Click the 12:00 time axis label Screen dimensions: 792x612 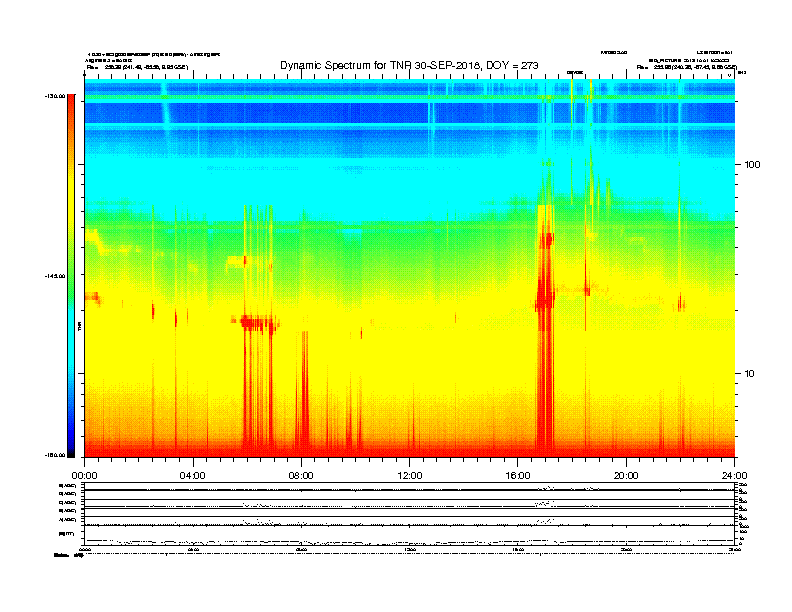pyautogui.click(x=410, y=475)
